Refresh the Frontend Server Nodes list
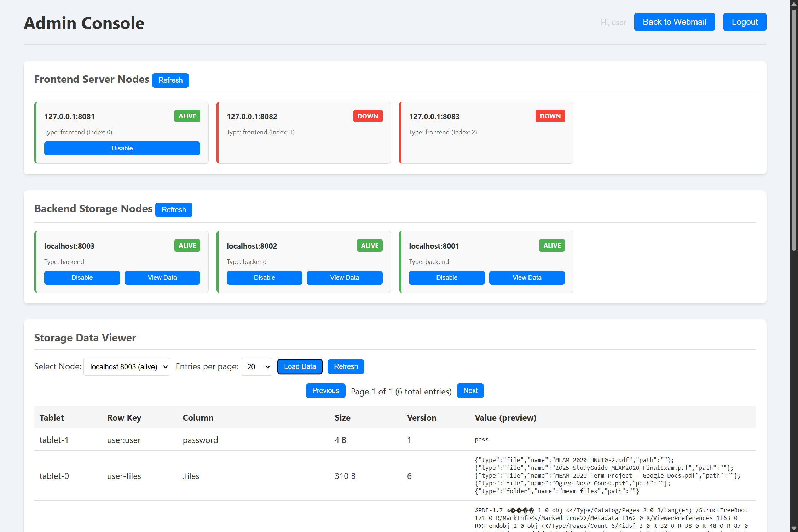This screenshot has width=798, height=532. (170, 80)
